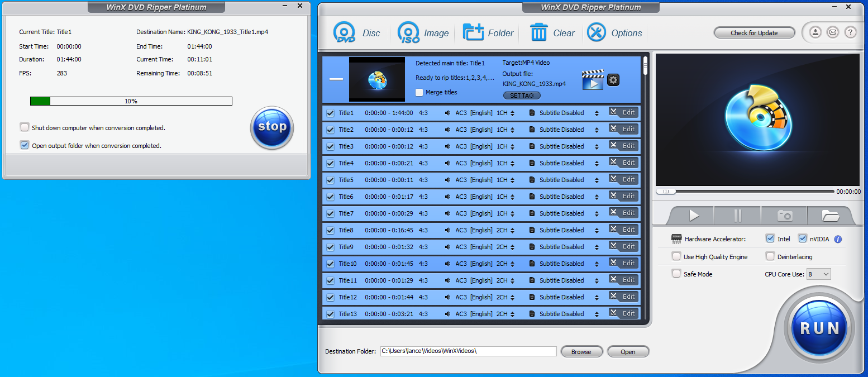This screenshot has height=377, width=868.
Task: Enable Use High Quality Engine
Action: (676, 256)
